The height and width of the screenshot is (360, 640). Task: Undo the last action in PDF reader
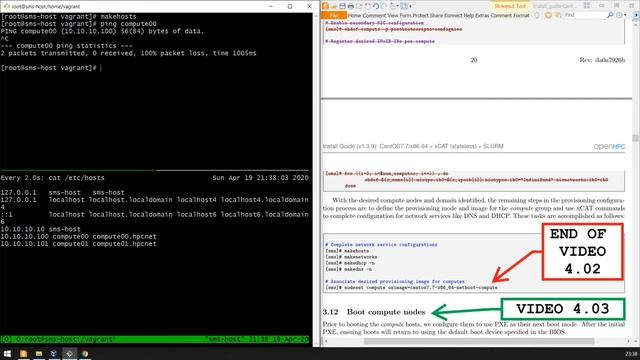(x=376, y=6)
